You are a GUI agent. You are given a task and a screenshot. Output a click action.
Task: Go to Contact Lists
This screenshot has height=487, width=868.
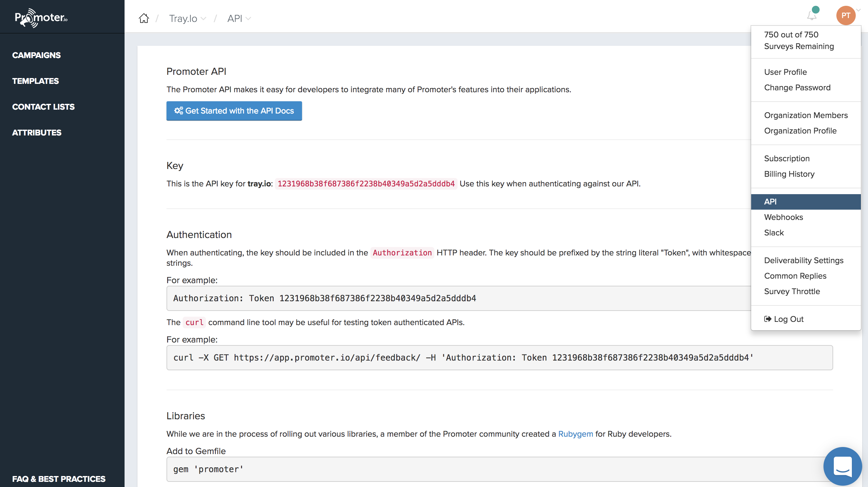[44, 107]
